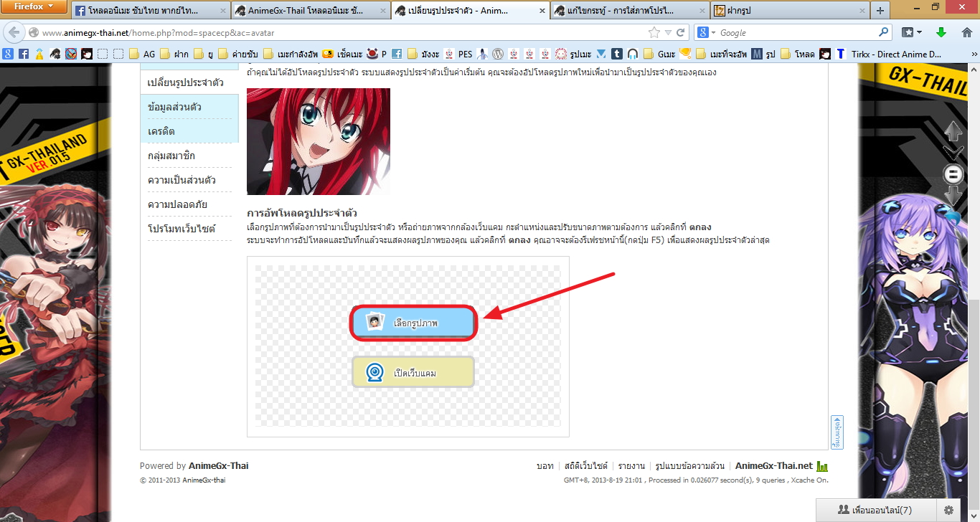Screen dimensions: 980x522
Task: Focus the Google search input field
Action: (796, 33)
